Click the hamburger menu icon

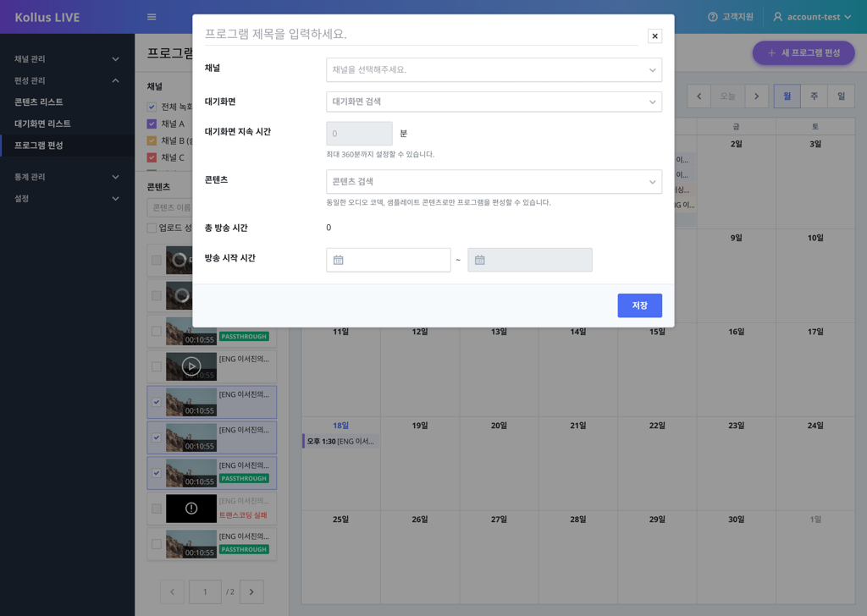pos(152,17)
